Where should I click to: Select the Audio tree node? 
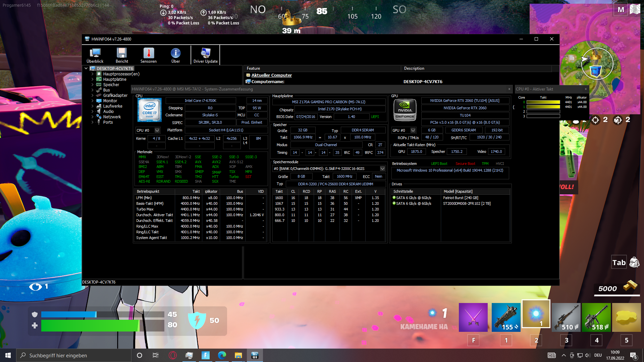[x=108, y=112]
